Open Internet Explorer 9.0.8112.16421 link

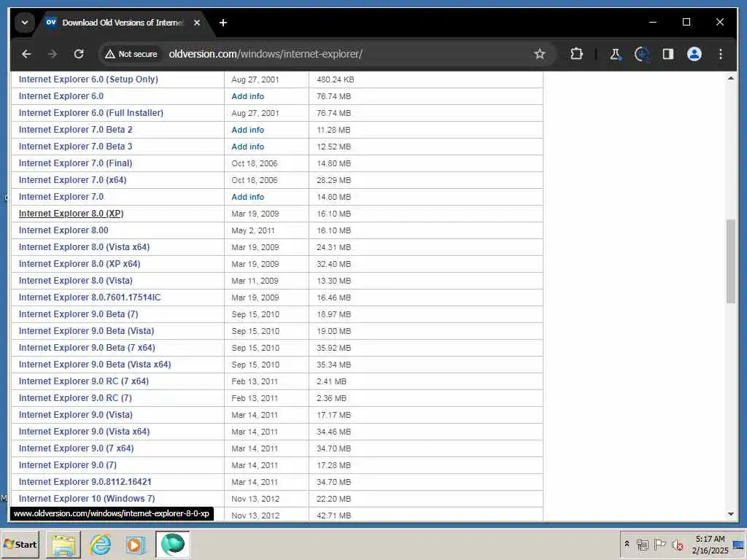click(x=85, y=481)
